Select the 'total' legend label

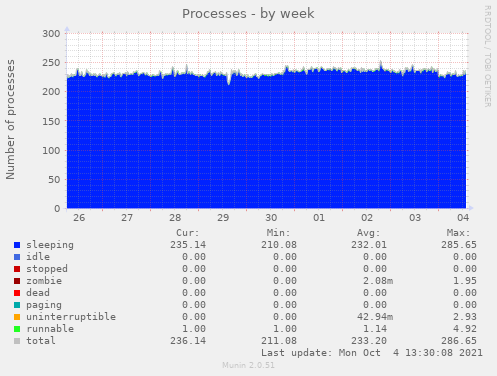[41, 341]
